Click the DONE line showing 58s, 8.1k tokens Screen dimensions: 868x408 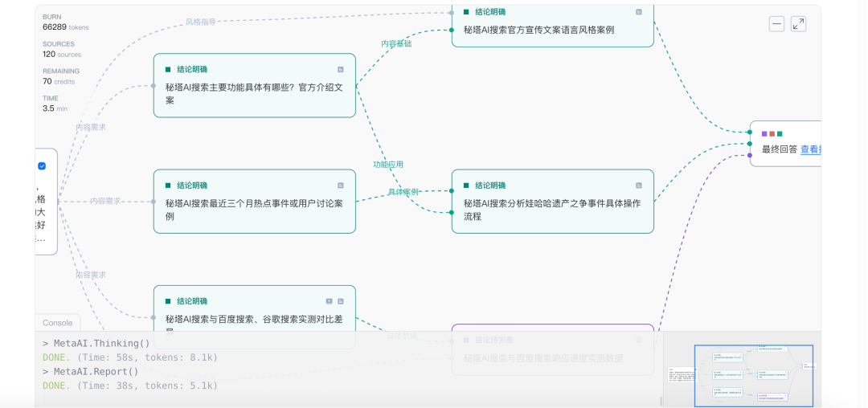pos(130,357)
